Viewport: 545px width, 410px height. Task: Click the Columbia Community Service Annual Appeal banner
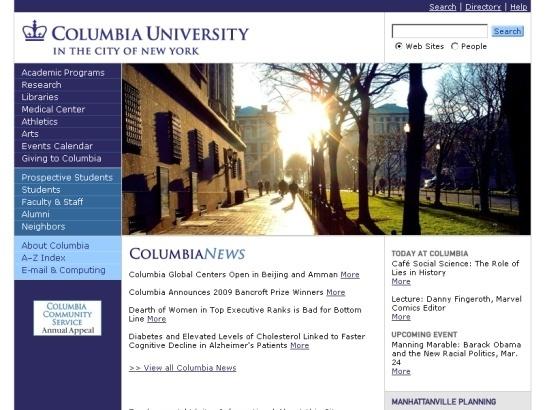(67, 318)
